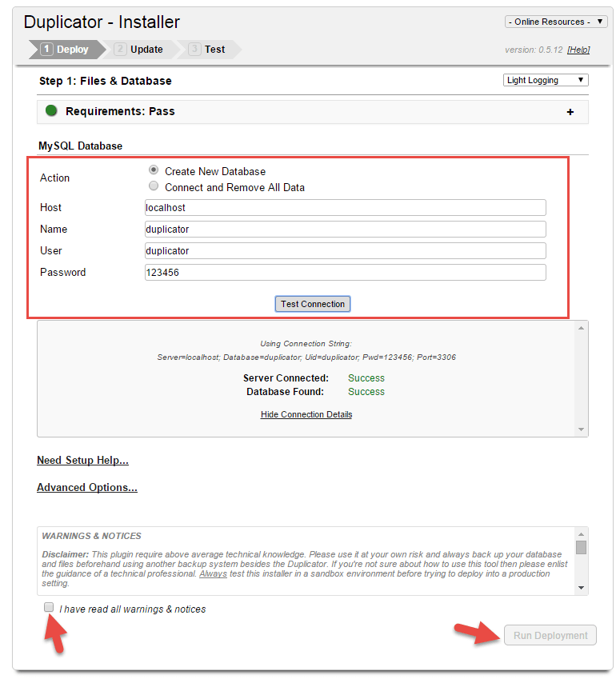Click warnings box scrollbar down arrow
The height and width of the screenshot is (679, 616).
(x=581, y=588)
